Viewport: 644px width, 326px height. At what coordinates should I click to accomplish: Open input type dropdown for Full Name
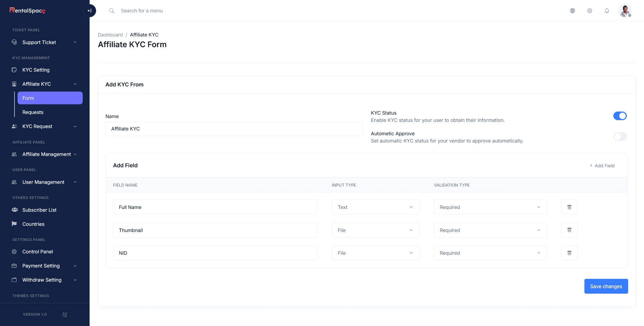coord(375,207)
